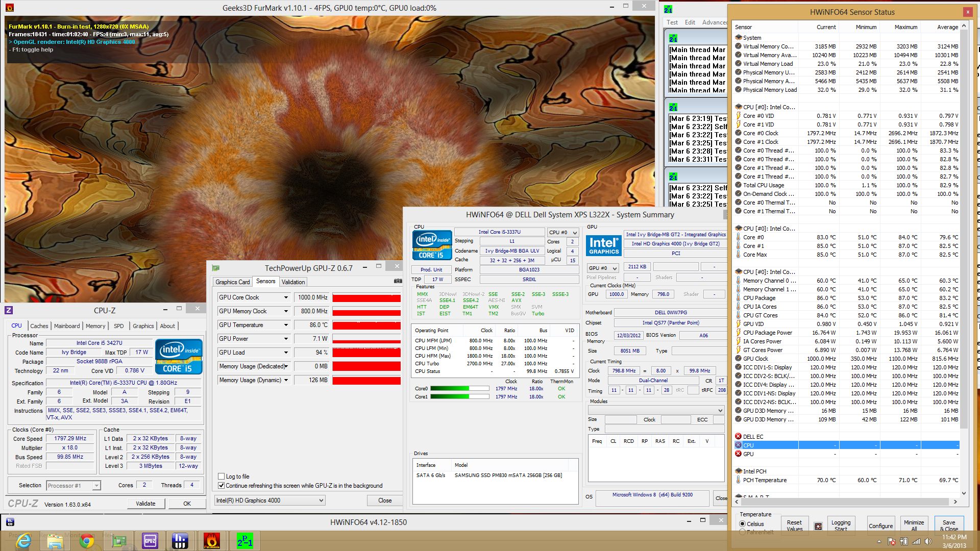This screenshot has height=551, width=980.
Task: Open the Prime95 taskbar icon
Action: (244, 541)
